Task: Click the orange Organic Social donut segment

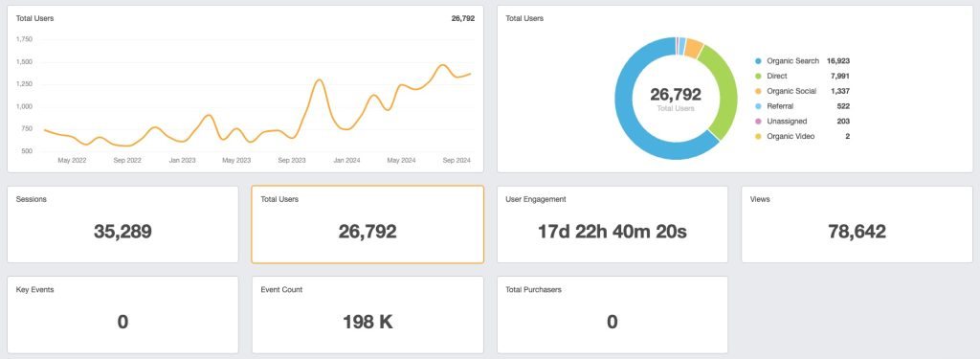Action: [x=693, y=48]
